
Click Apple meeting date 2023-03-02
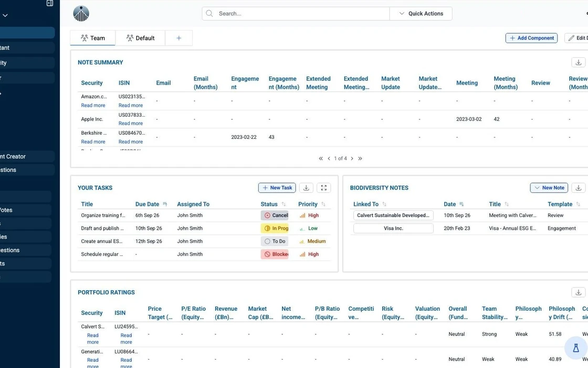click(469, 119)
